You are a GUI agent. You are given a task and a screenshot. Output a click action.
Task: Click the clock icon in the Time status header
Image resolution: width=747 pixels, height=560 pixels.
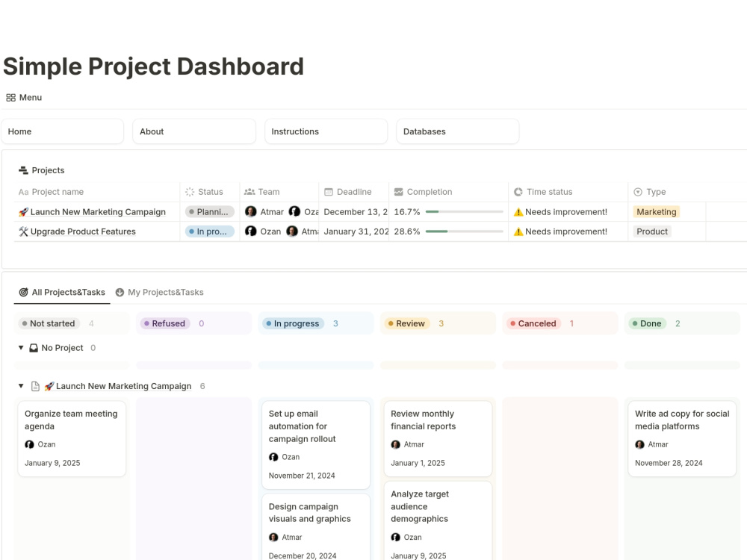pyautogui.click(x=518, y=191)
